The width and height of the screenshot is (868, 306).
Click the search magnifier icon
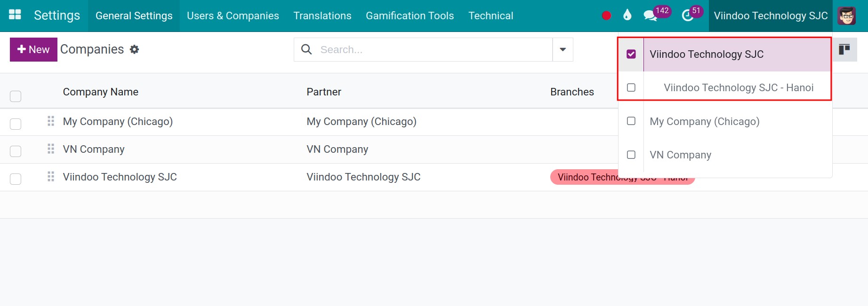(x=306, y=49)
